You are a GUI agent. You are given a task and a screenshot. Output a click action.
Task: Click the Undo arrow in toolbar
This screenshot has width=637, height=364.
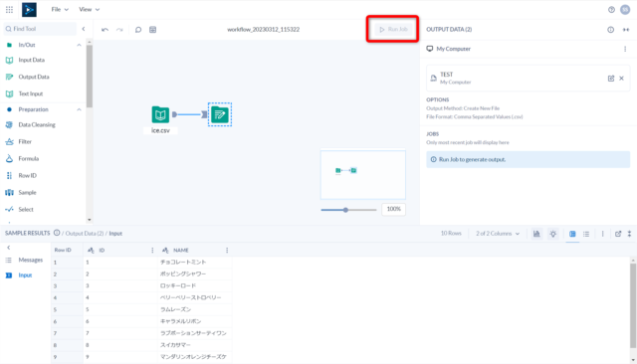coord(105,30)
